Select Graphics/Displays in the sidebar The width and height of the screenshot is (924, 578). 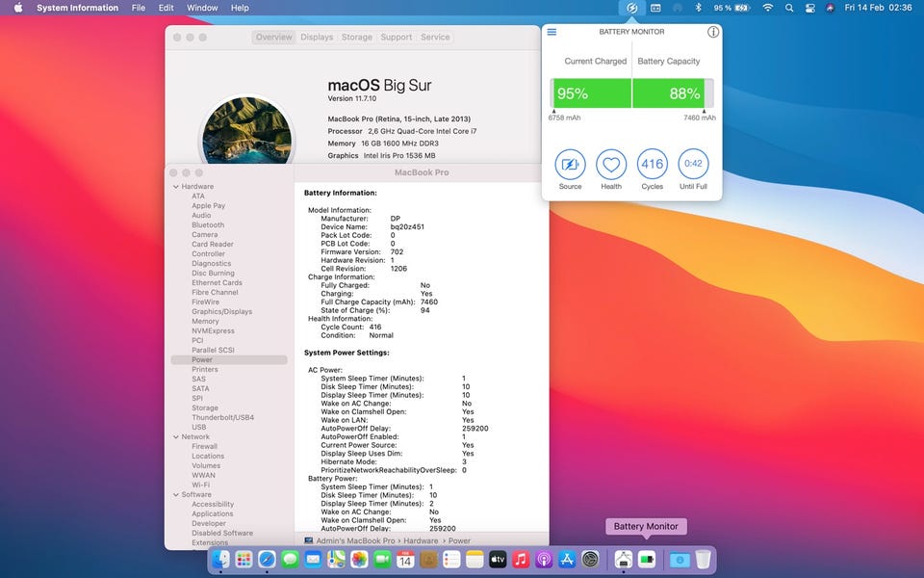[221, 311]
